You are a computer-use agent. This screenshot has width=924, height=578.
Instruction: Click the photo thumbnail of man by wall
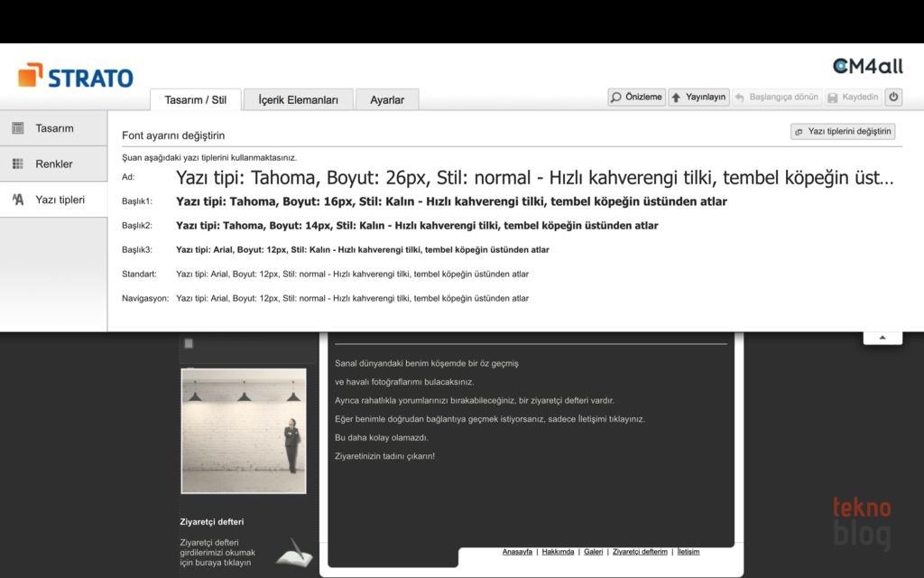(244, 431)
